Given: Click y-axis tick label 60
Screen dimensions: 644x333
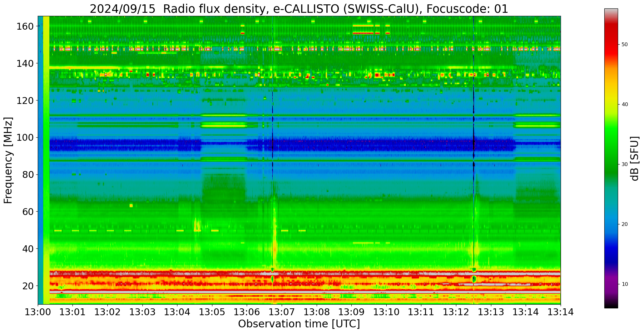Looking at the screenshot, I should (28, 212).
